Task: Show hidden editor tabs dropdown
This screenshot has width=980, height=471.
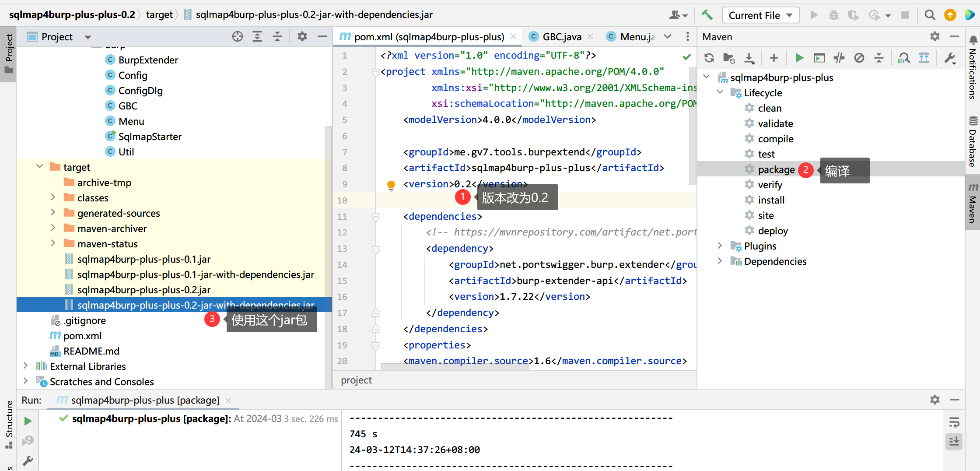Action: pyautogui.click(x=667, y=37)
